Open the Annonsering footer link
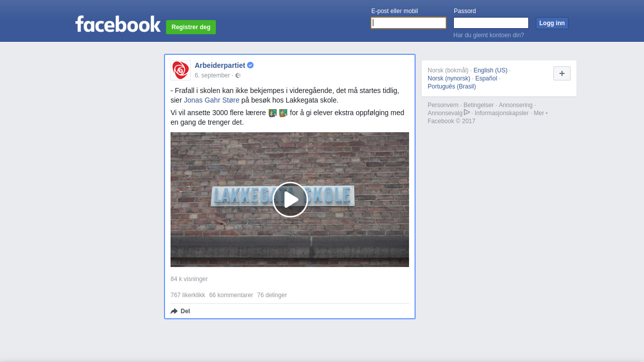 click(516, 105)
